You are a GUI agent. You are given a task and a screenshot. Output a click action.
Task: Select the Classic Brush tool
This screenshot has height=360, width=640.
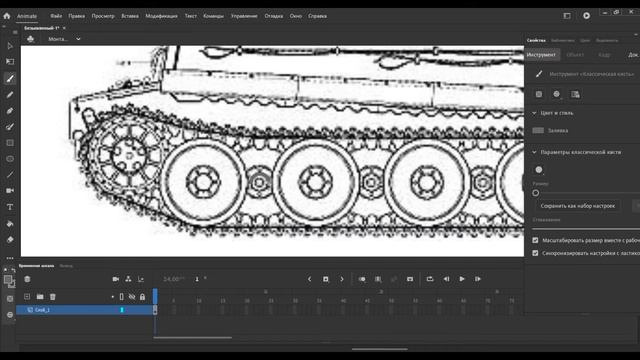(10, 78)
